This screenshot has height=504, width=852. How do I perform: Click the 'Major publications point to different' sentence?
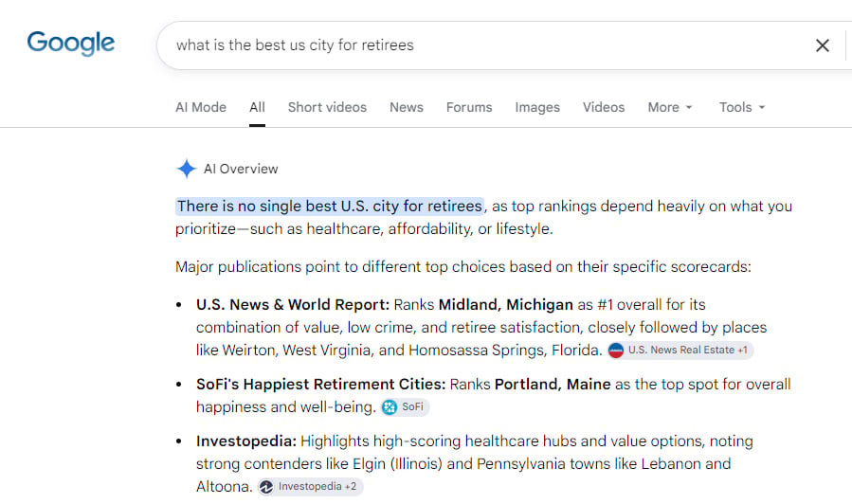click(x=462, y=266)
